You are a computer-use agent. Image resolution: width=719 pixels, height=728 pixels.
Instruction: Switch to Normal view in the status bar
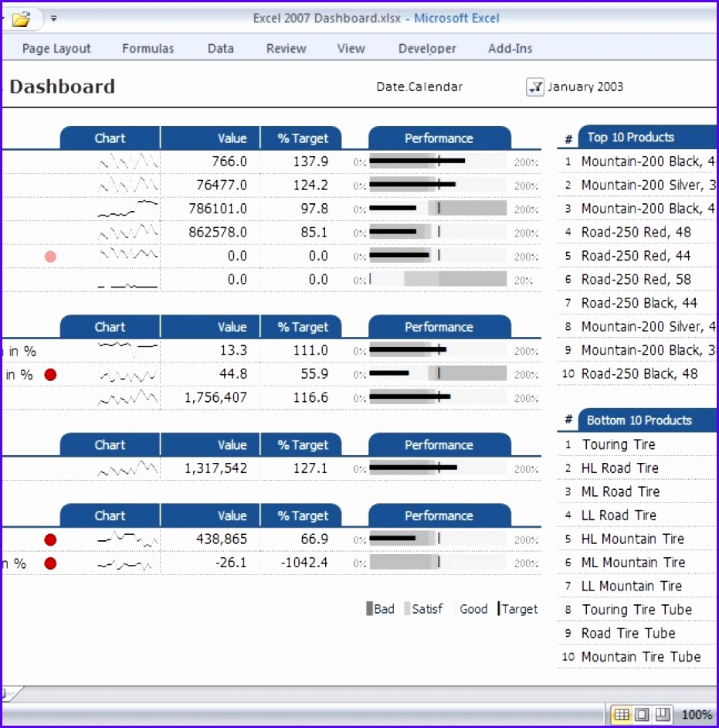pos(622,714)
